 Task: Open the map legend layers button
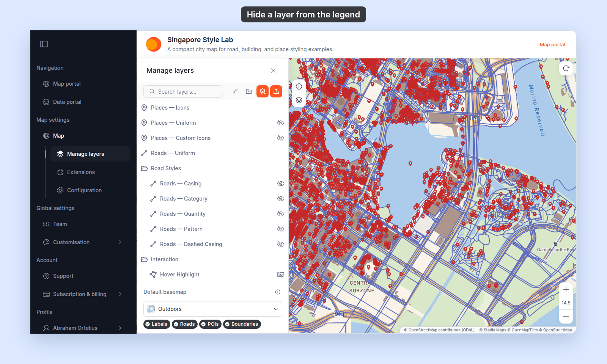pos(299,100)
